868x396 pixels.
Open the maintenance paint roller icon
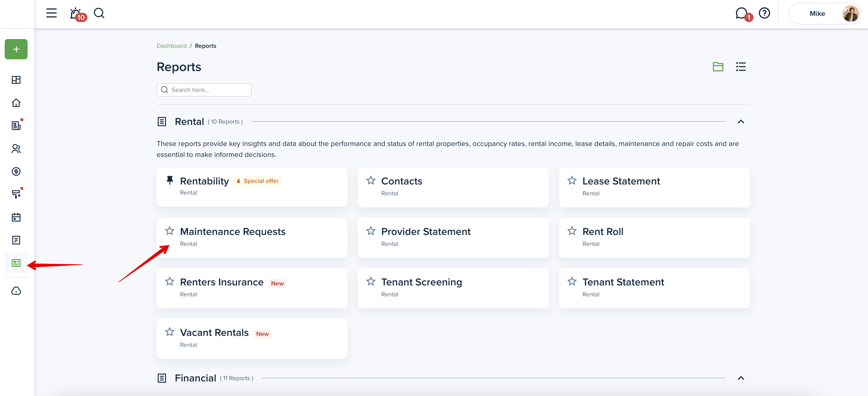(16, 194)
